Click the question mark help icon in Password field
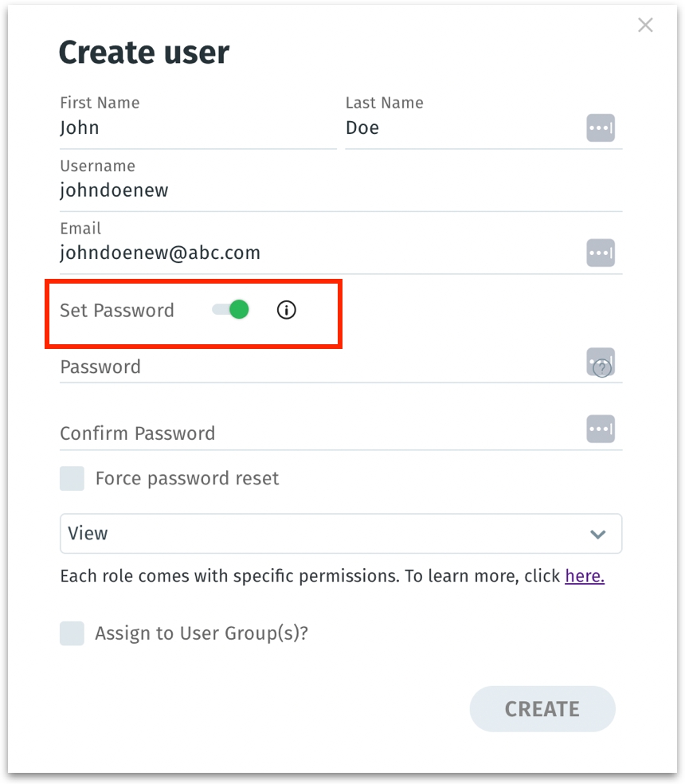This screenshot has height=784, width=685. pos(602,369)
